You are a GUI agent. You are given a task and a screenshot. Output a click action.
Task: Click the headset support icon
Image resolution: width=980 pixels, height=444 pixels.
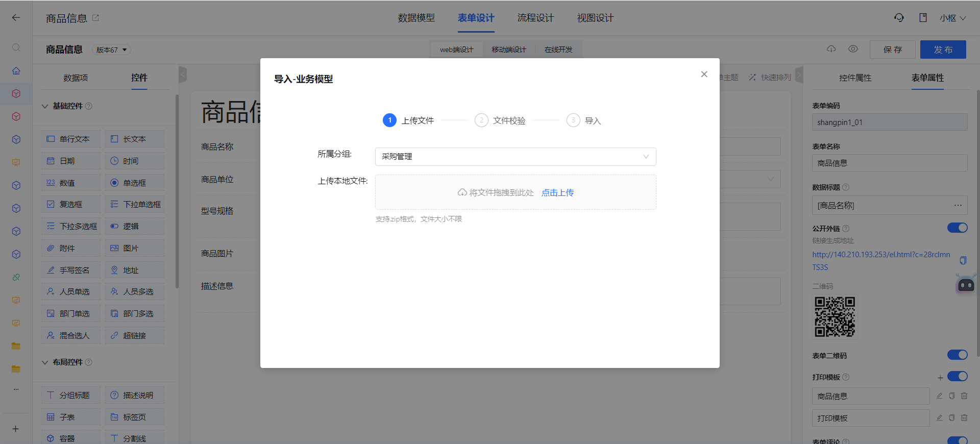click(x=899, y=17)
